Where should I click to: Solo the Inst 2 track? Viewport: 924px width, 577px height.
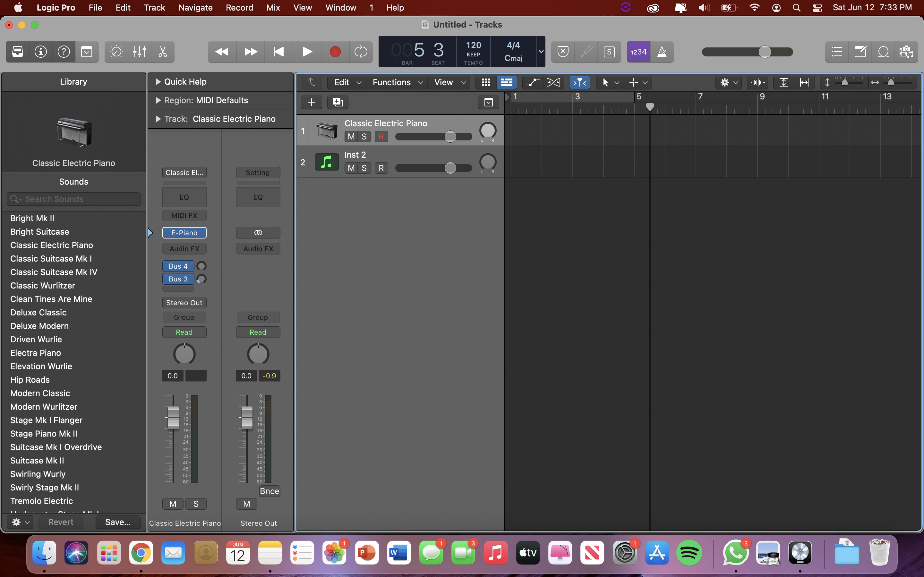(x=364, y=168)
